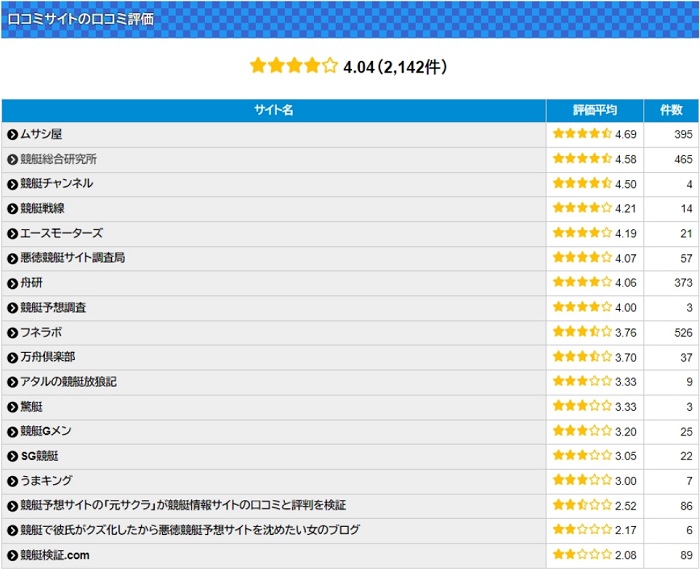Open the 競艇Gメン link
This screenshot has width=700, height=569.
pos(46,431)
